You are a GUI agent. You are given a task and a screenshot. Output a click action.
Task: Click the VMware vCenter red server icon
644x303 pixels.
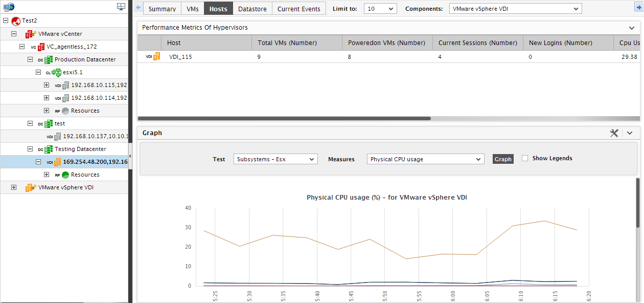coord(31,34)
